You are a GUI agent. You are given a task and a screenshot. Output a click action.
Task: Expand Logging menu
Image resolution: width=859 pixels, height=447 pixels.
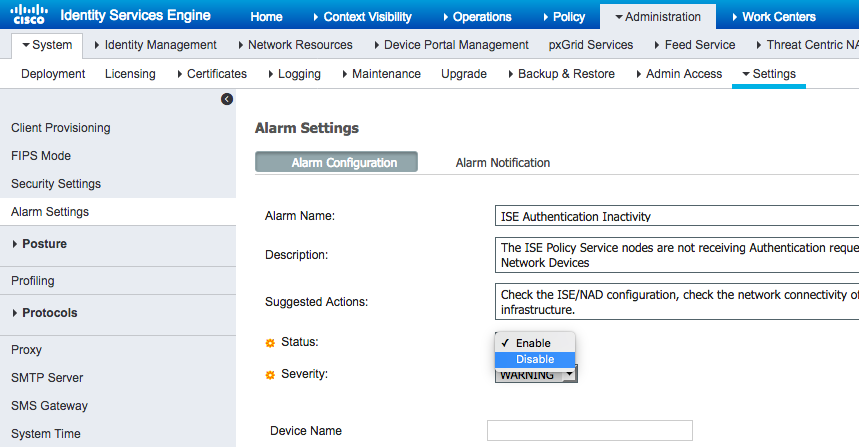point(294,74)
